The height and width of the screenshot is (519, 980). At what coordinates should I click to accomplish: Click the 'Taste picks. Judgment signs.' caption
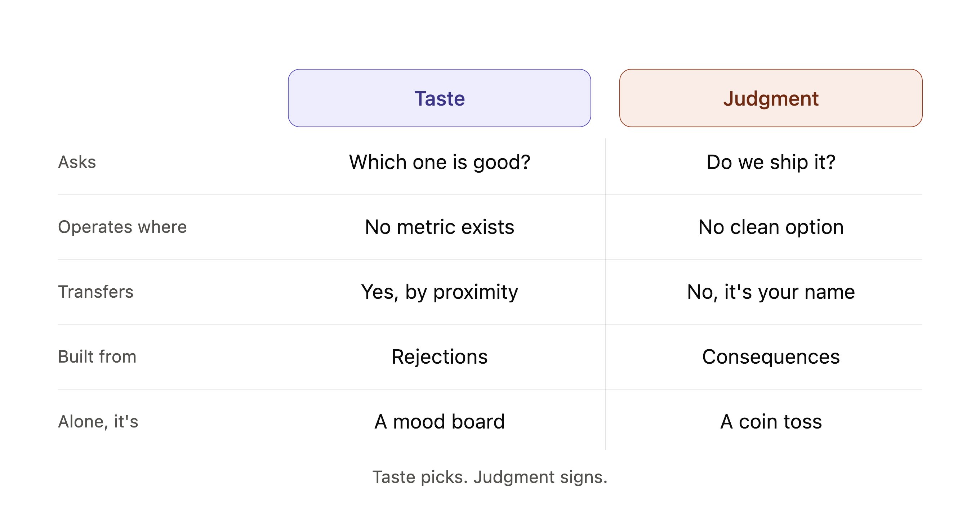coord(490,477)
